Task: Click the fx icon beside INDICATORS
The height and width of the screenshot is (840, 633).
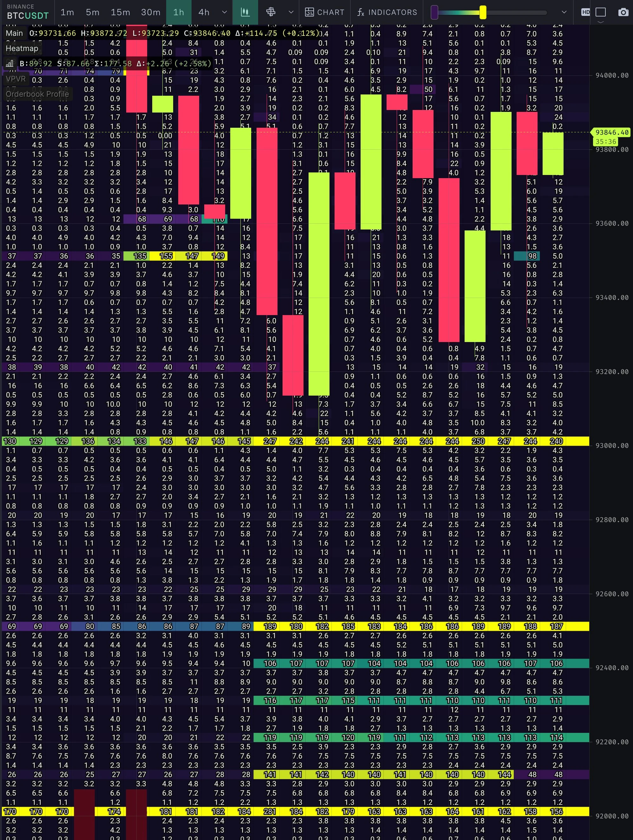Action: tap(361, 12)
